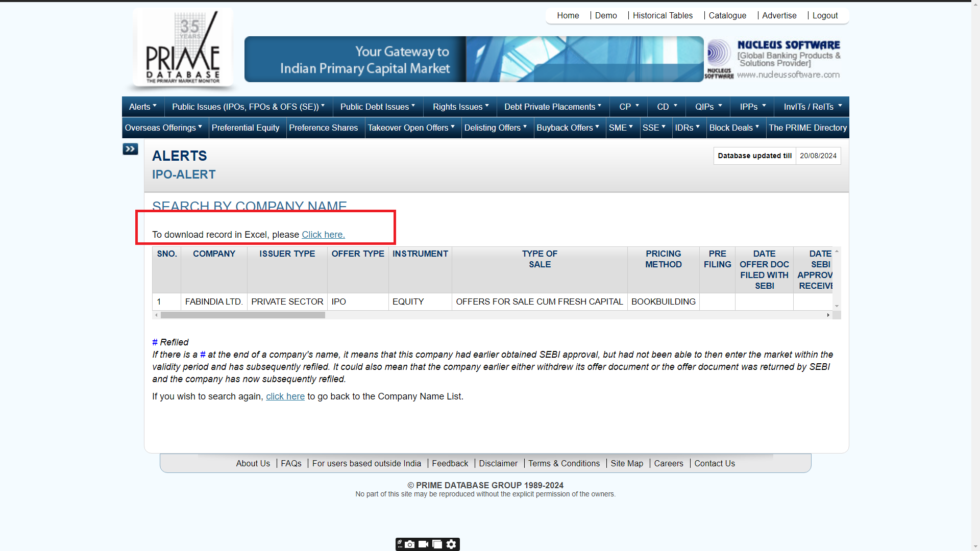Click here to search company again
Screen dimensions: 980x551
[x=285, y=396]
